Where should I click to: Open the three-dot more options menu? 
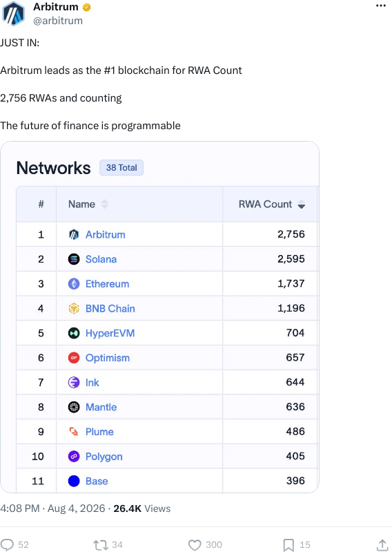(x=381, y=6)
